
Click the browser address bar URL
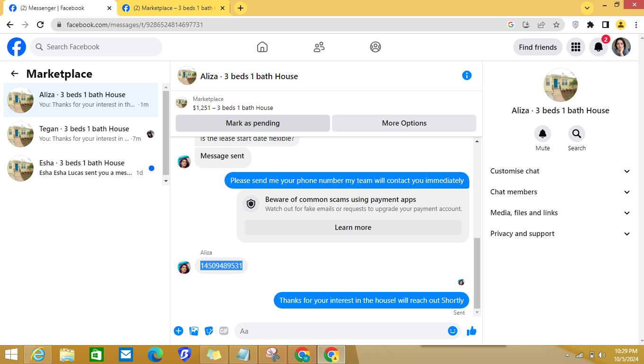[x=135, y=25]
